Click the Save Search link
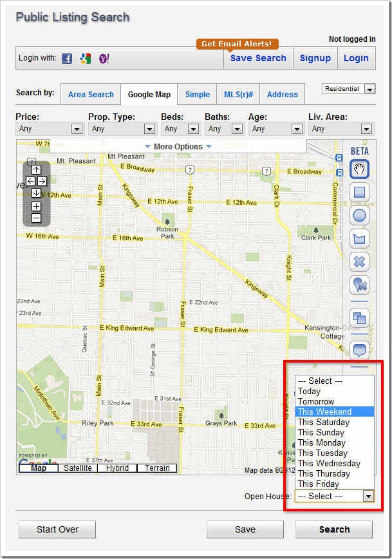 tap(258, 58)
